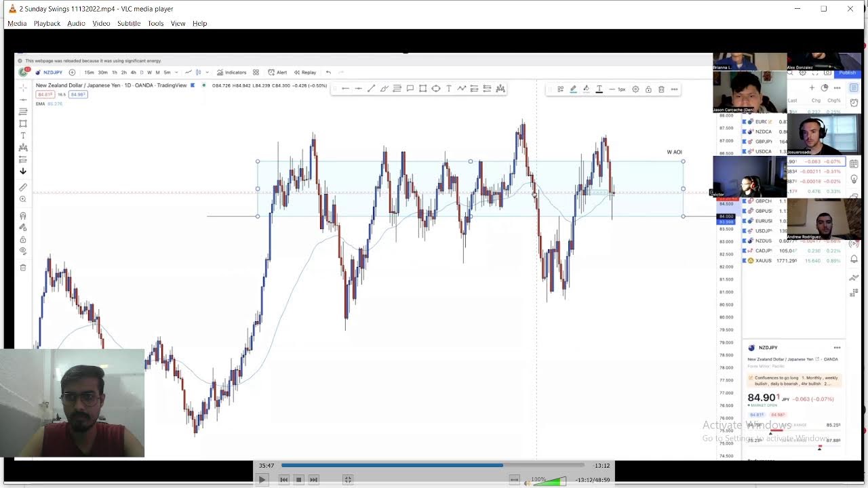Click the VLC previous media button
868x488 pixels.
[x=284, y=480]
